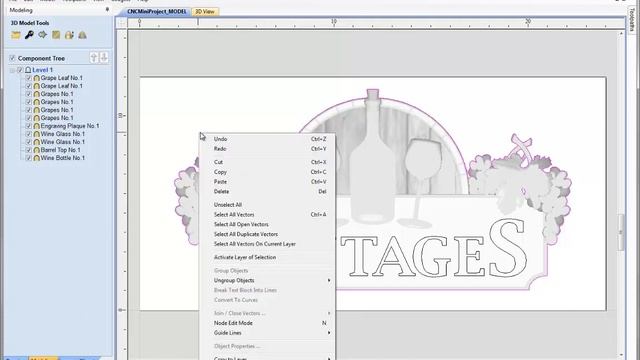Click the arch icon beside Wine Bottle No.1

(x=36, y=158)
